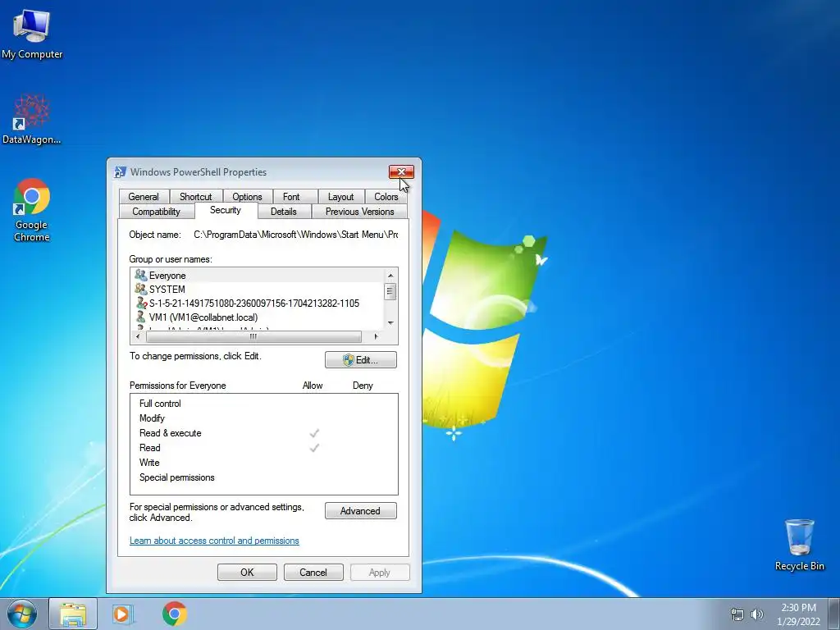Select the Security tab
The width and height of the screenshot is (840, 630).
pos(226,210)
